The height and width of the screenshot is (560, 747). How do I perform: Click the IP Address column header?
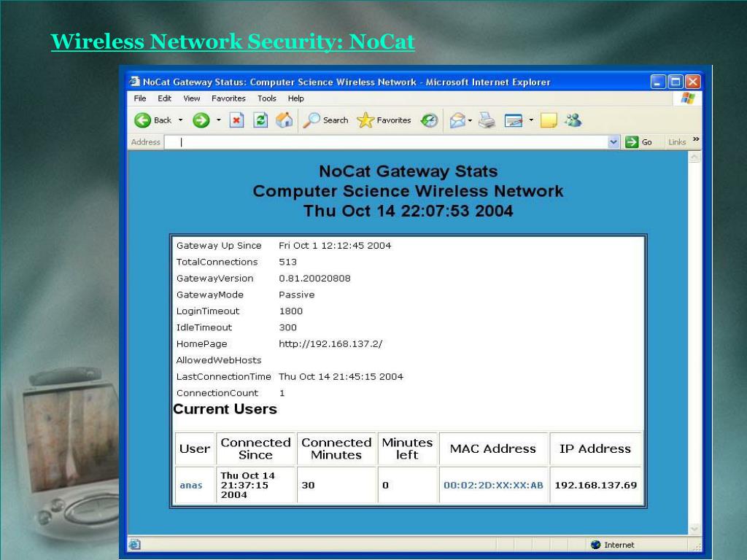595,448
